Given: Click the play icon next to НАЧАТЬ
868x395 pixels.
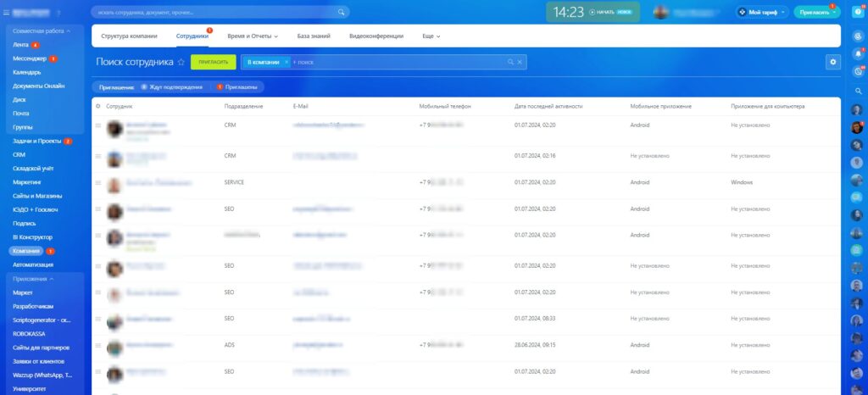Looking at the screenshot, I should (593, 12).
